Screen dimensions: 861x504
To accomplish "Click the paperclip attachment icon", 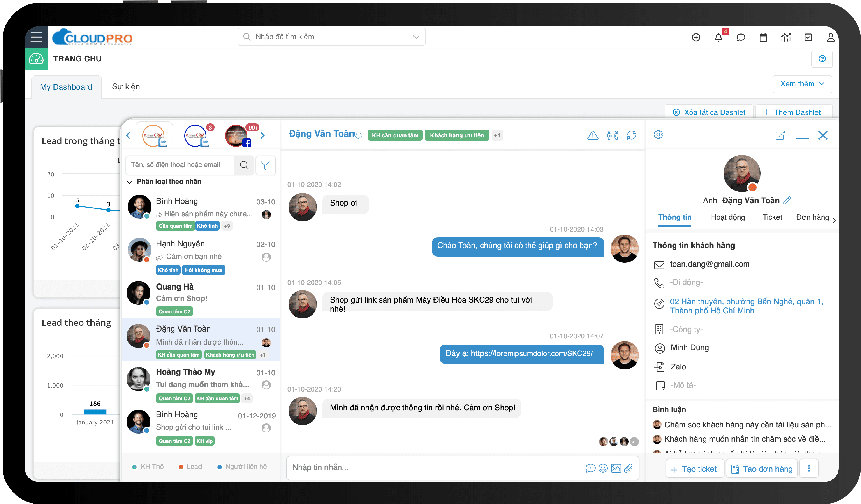I will [628, 468].
